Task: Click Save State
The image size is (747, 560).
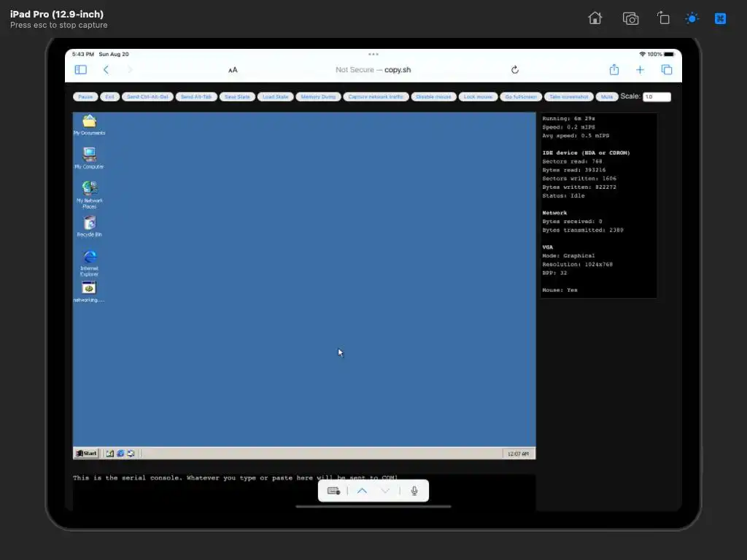Action: (237, 97)
